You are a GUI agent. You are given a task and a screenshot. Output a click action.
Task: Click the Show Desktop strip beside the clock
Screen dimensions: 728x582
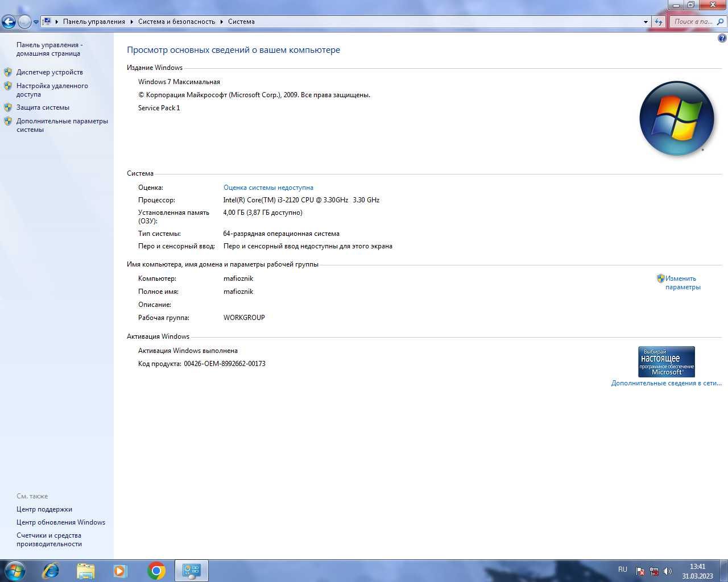[x=724, y=571]
